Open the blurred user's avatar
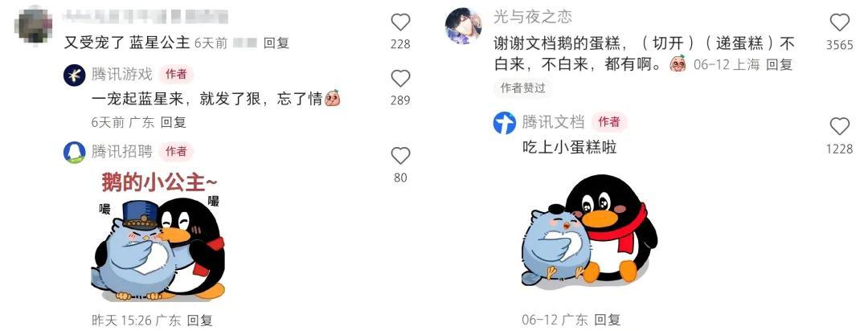 pyautogui.click(x=35, y=25)
